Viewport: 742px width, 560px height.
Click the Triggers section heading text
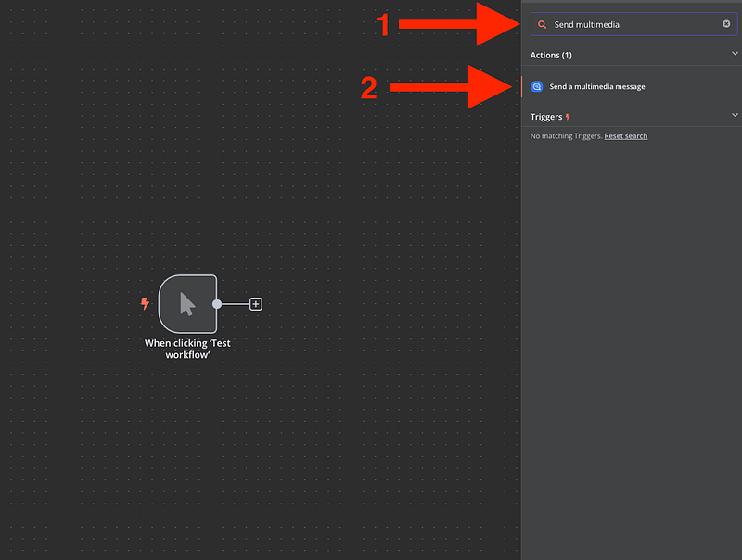(546, 117)
